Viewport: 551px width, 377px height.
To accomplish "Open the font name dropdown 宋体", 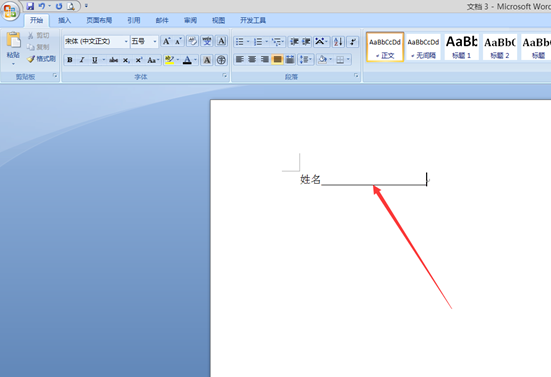I will (x=126, y=42).
